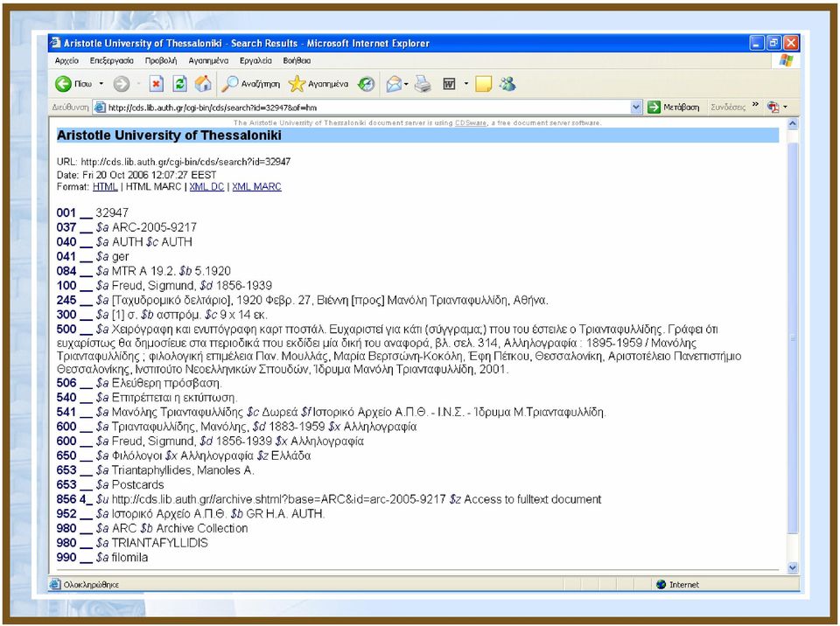840x626 pixels.
Task: Open the Αναζήτηση search pane
Action: coord(251,84)
